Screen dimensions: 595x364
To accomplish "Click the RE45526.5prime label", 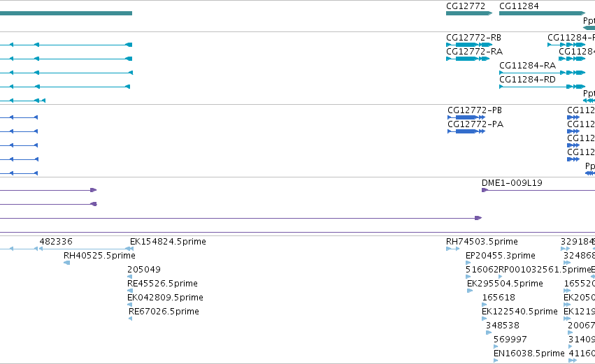I will [162, 284].
